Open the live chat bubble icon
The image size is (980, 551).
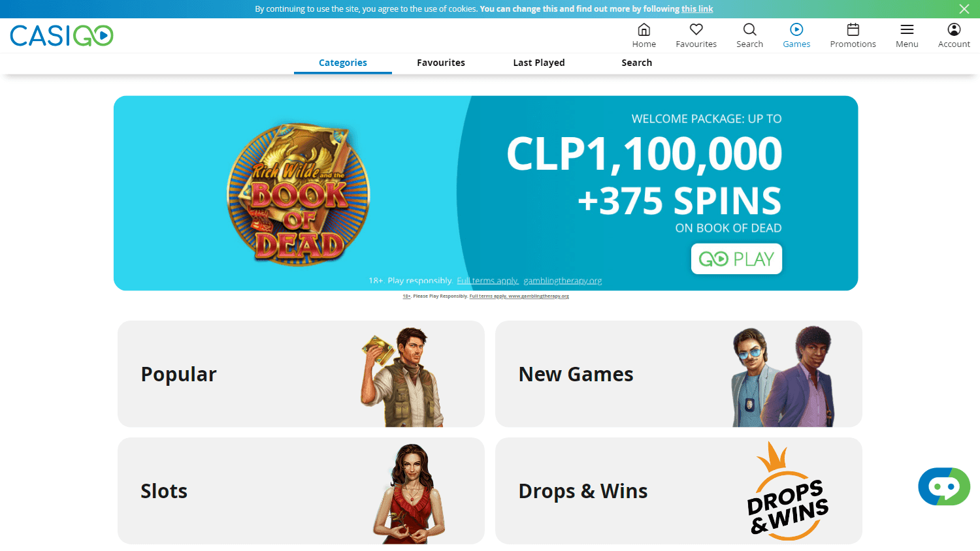(x=944, y=486)
